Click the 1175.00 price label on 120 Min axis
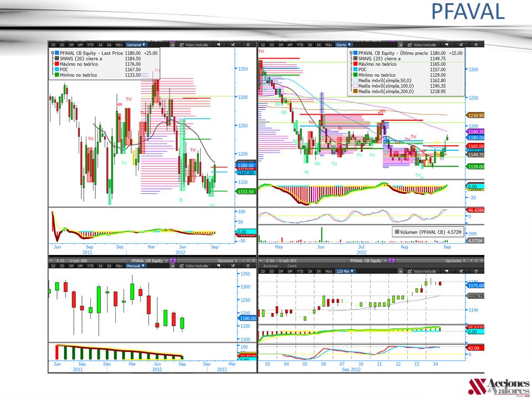Viewport: 532px width, 399px height. (x=475, y=286)
